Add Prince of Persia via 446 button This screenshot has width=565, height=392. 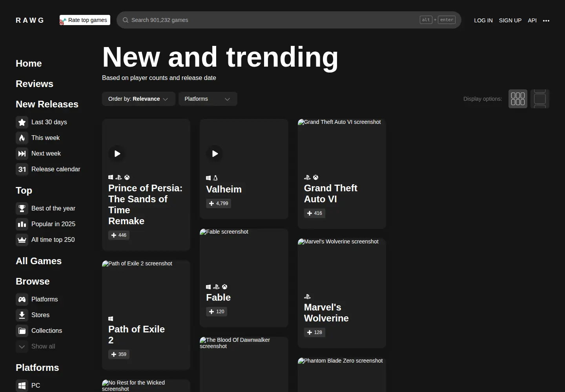(x=119, y=235)
